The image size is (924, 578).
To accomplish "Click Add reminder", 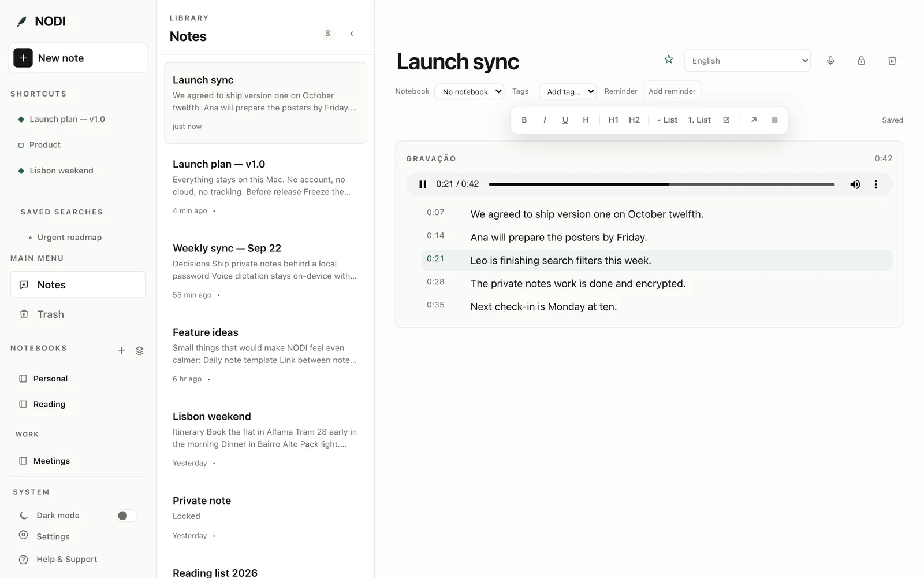I will point(672,91).
